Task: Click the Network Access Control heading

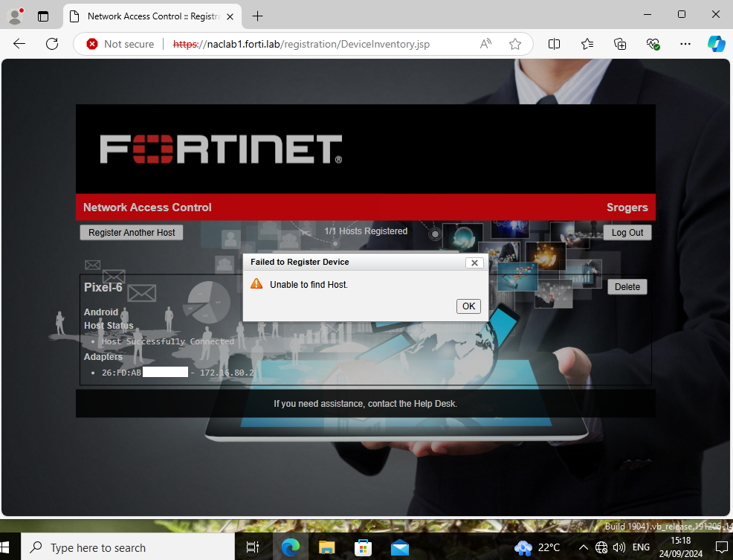Action: [147, 207]
